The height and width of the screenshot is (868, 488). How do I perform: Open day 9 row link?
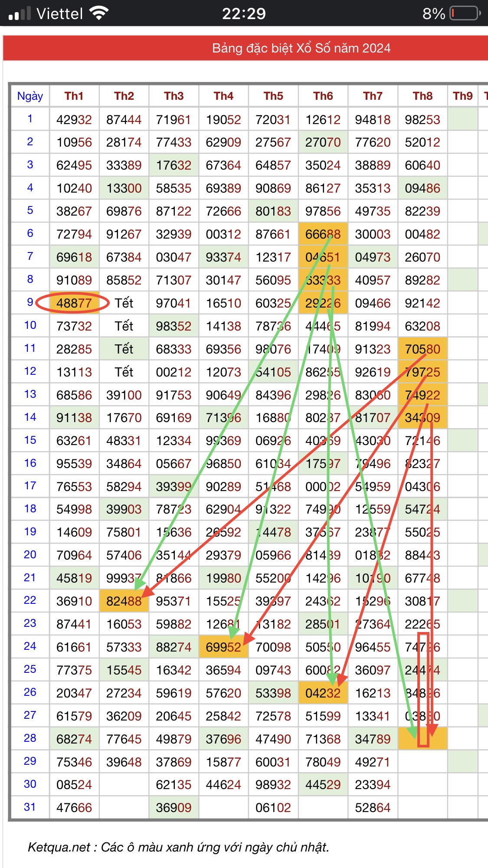(30, 302)
